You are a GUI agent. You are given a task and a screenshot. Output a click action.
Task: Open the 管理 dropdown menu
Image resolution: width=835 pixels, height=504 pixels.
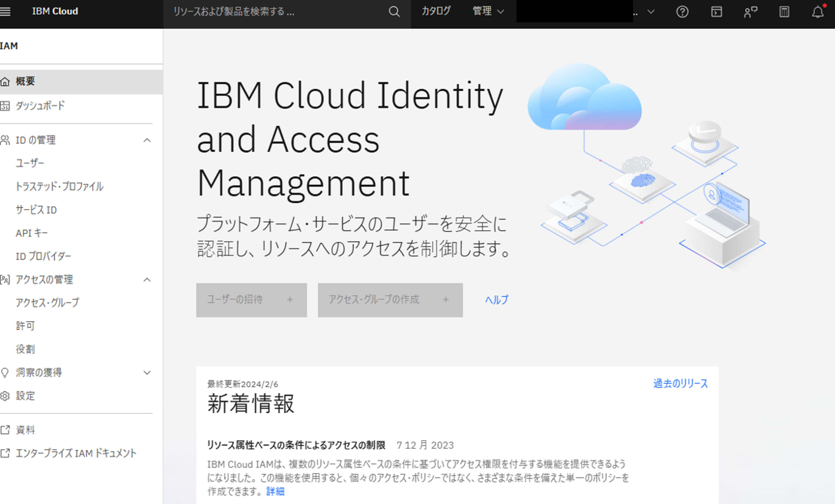click(x=488, y=12)
